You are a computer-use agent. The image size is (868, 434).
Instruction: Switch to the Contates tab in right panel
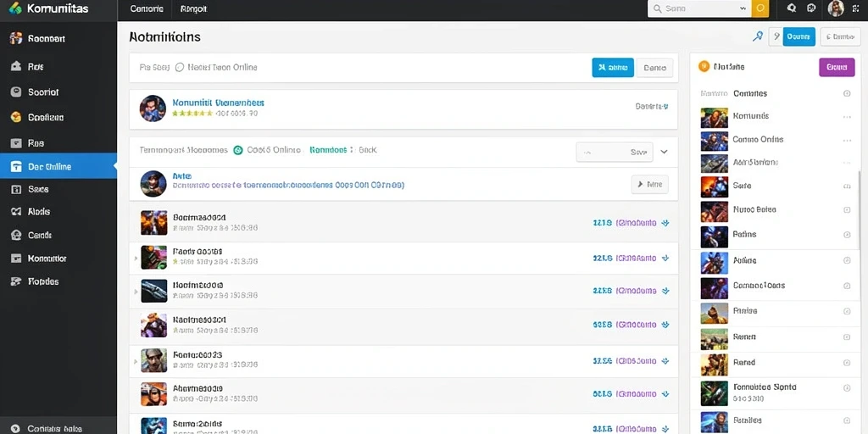(x=750, y=93)
